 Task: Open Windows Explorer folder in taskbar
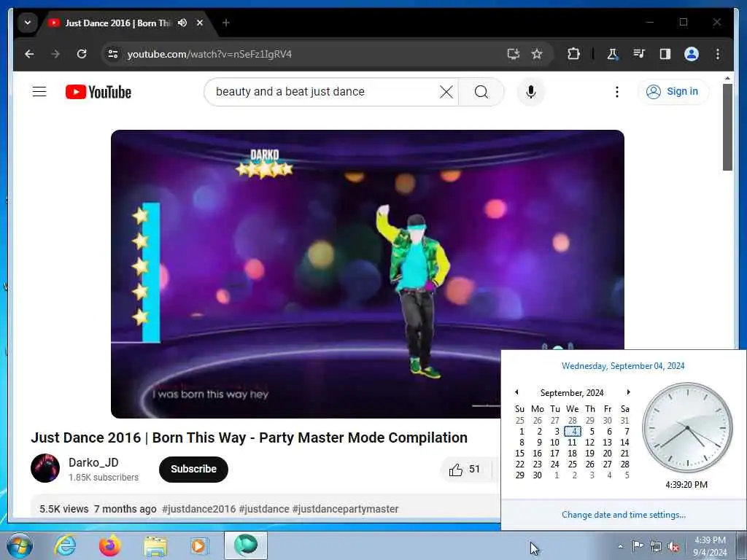click(x=155, y=545)
